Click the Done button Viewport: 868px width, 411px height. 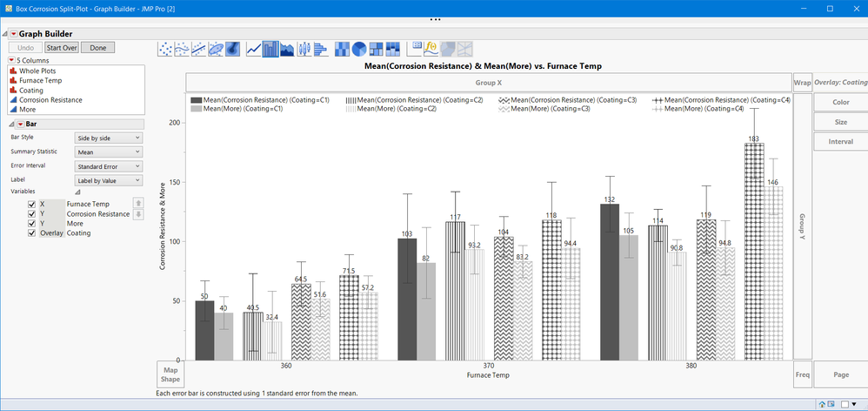[97, 48]
